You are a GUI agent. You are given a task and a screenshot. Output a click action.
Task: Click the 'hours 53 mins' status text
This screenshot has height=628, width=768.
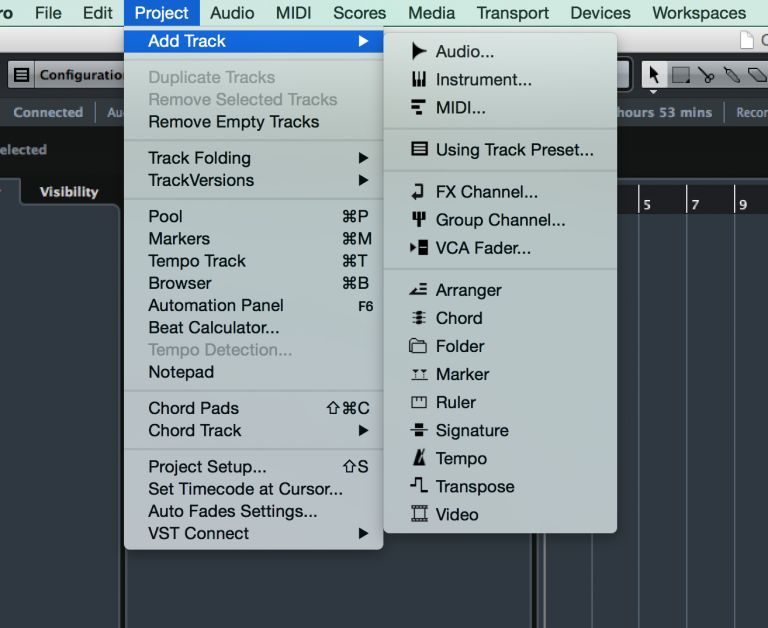(x=664, y=112)
